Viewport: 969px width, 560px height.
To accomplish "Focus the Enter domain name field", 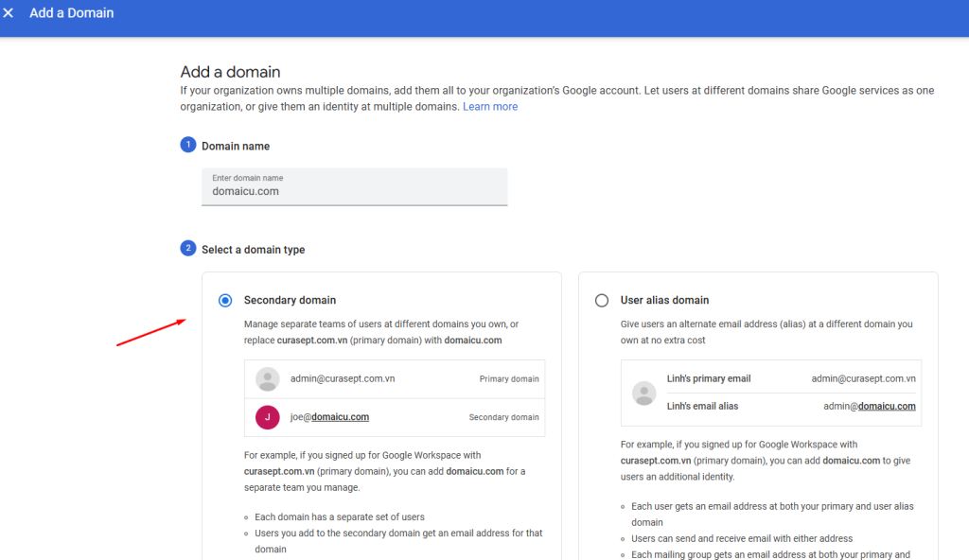I will click(x=354, y=186).
